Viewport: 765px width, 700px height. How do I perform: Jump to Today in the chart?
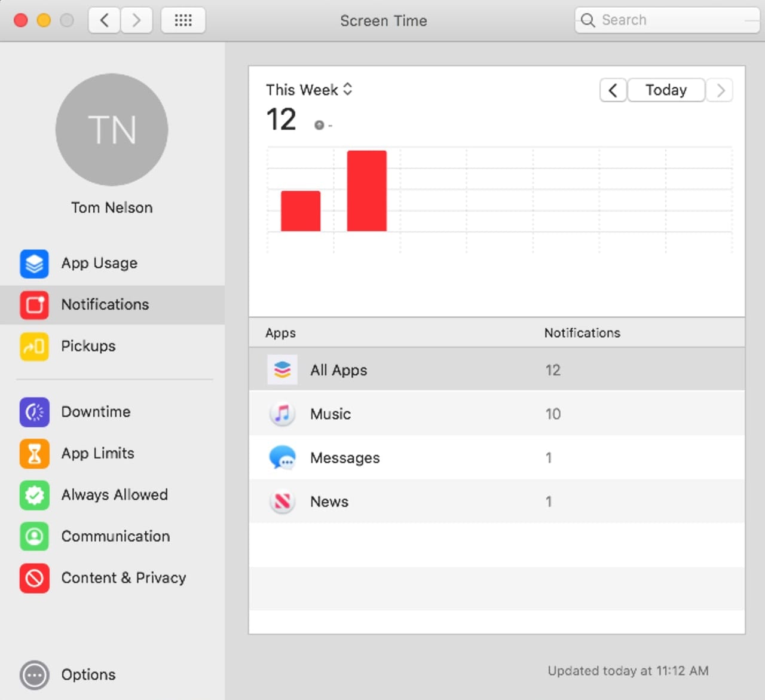[666, 90]
